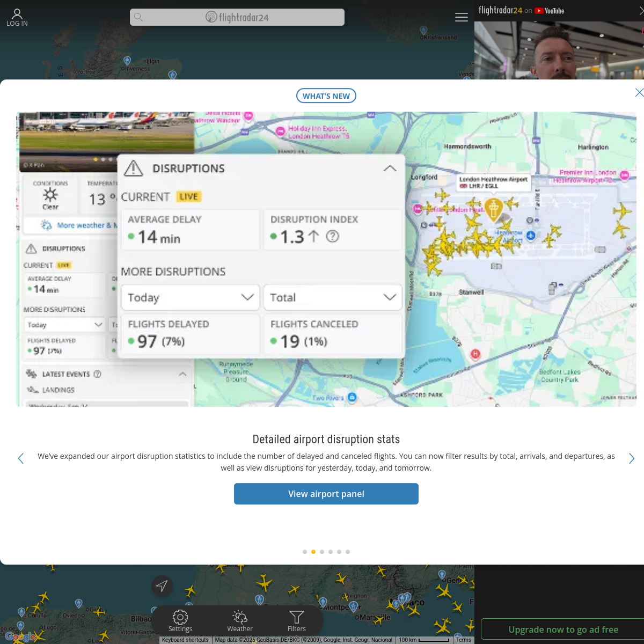Open the Settings panel

[180, 621]
